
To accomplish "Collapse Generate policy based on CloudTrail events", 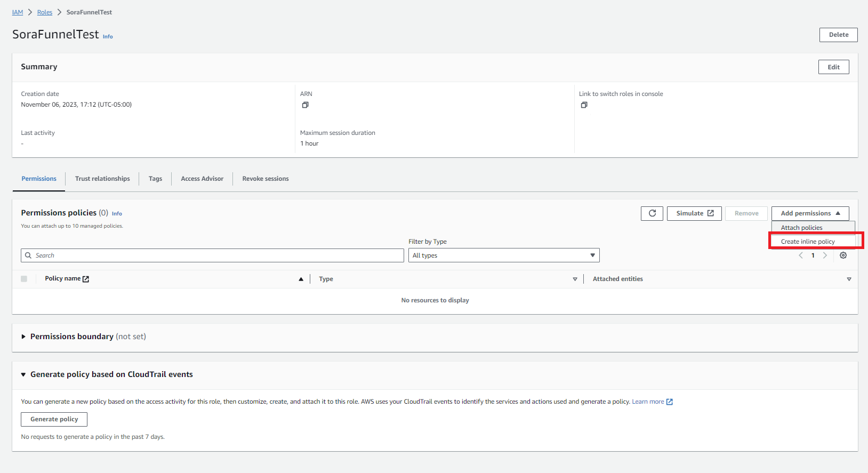I will pyautogui.click(x=23, y=374).
